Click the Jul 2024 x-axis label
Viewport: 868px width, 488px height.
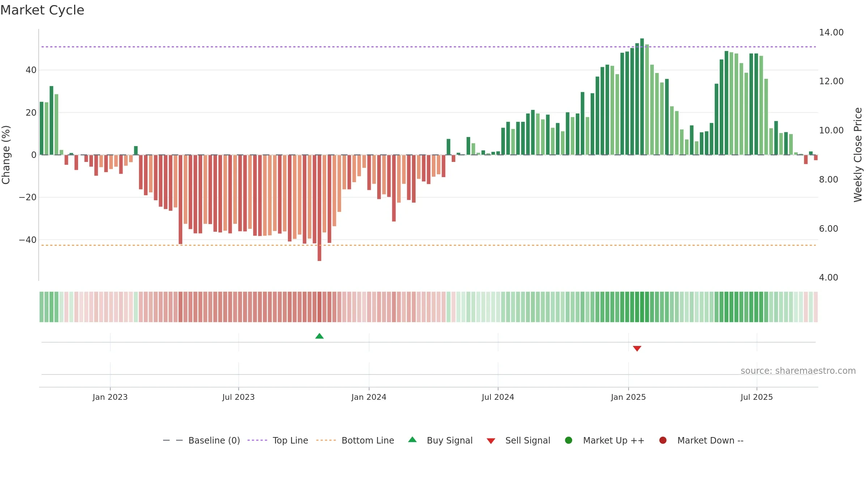(498, 397)
